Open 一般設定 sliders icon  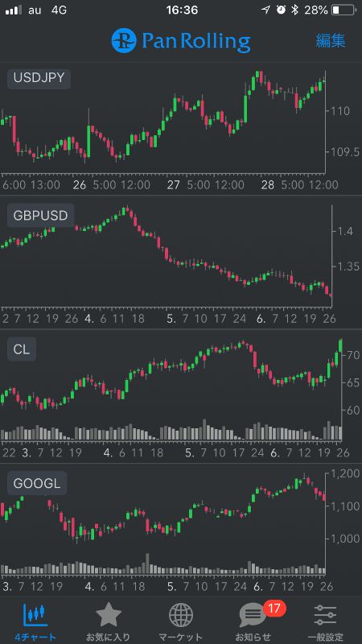[325, 616]
